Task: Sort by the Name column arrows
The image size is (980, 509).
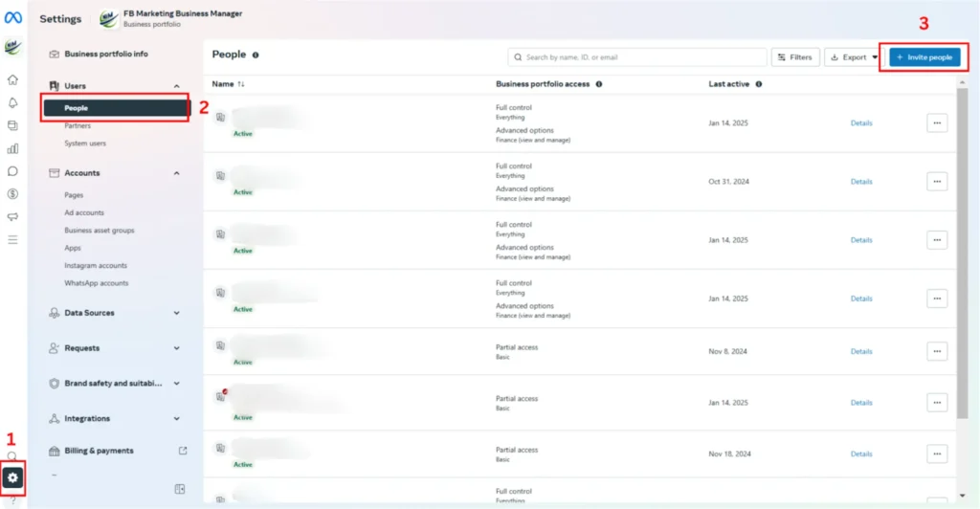Action: [241, 84]
